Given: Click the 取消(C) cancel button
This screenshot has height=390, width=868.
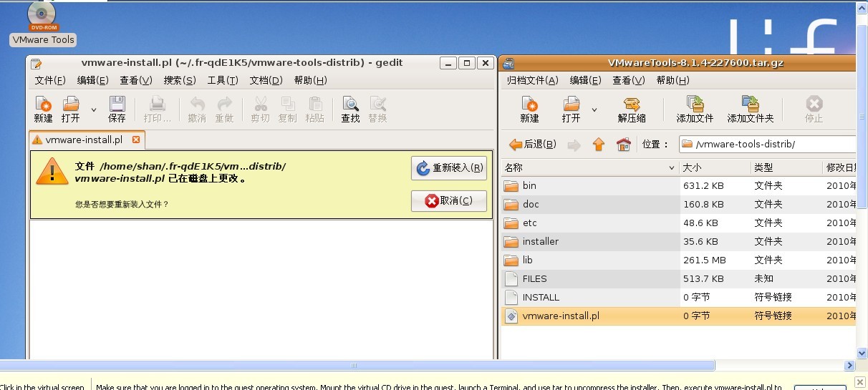Looking at the screenshot, I should click(449, 201).
